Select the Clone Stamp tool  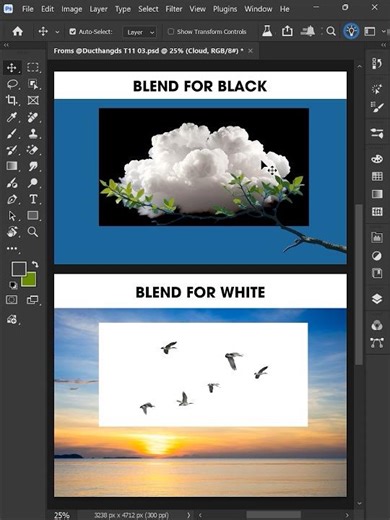(33, 134)
